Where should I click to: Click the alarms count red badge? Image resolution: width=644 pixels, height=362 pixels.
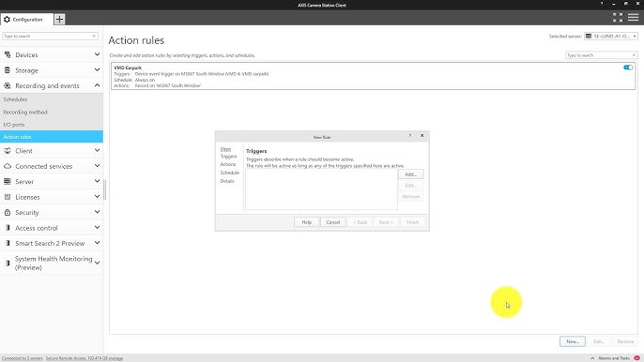[637, 358]
